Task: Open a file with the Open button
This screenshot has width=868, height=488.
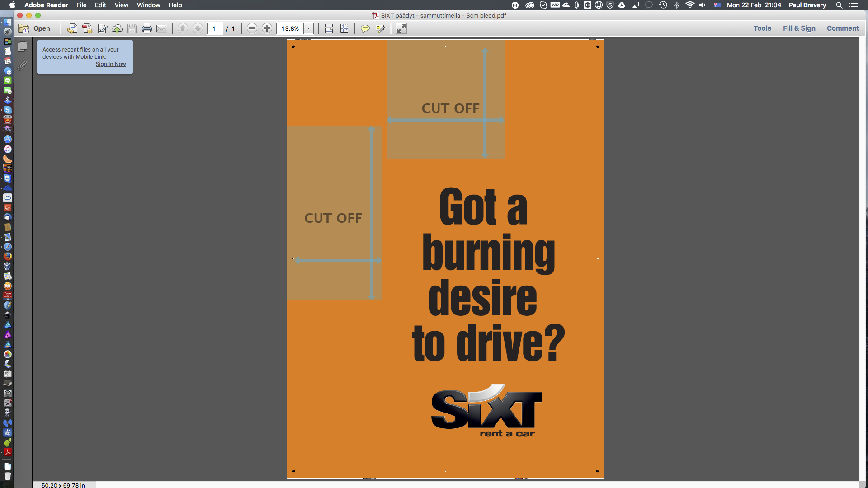Action: 34,28
